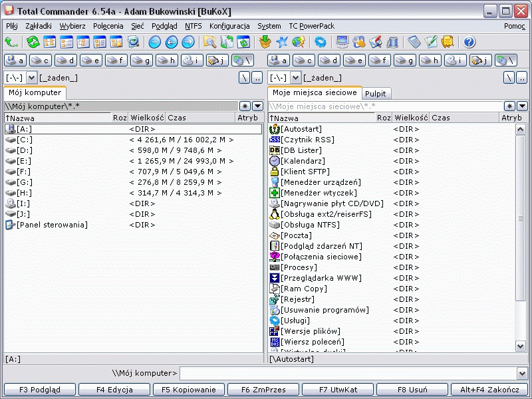Sort the left panel by Wielkość column
The image size is (532, 399).
pos(147,118)
